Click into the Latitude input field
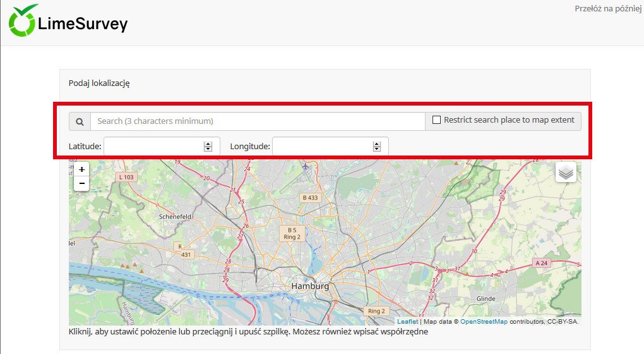 pos(153,147)
